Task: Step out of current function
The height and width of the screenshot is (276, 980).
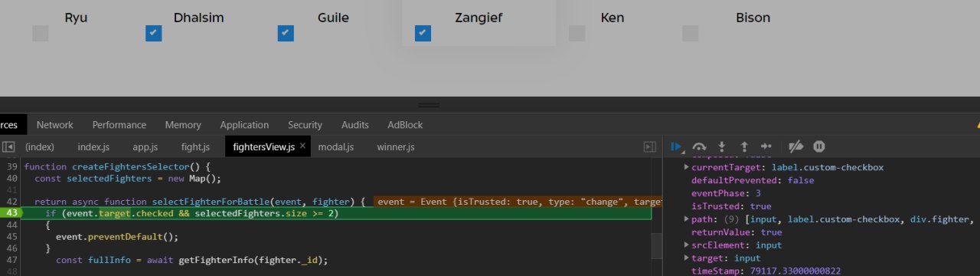Action: (743, 146)
